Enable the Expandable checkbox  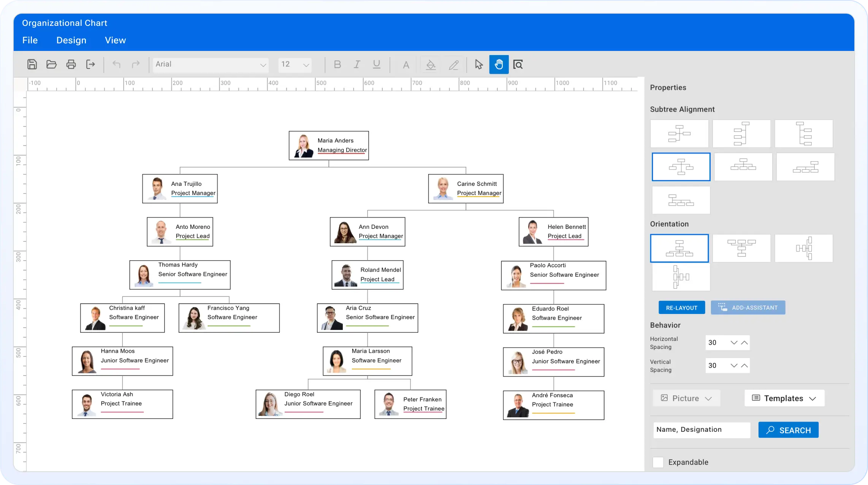658,462
